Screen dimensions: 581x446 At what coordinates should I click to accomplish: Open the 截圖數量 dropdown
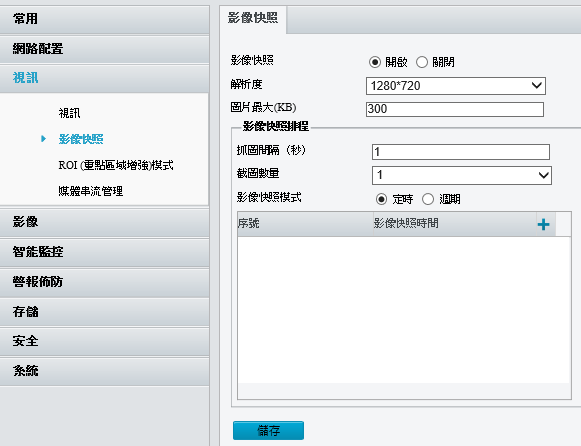click(x=462, y=175)
